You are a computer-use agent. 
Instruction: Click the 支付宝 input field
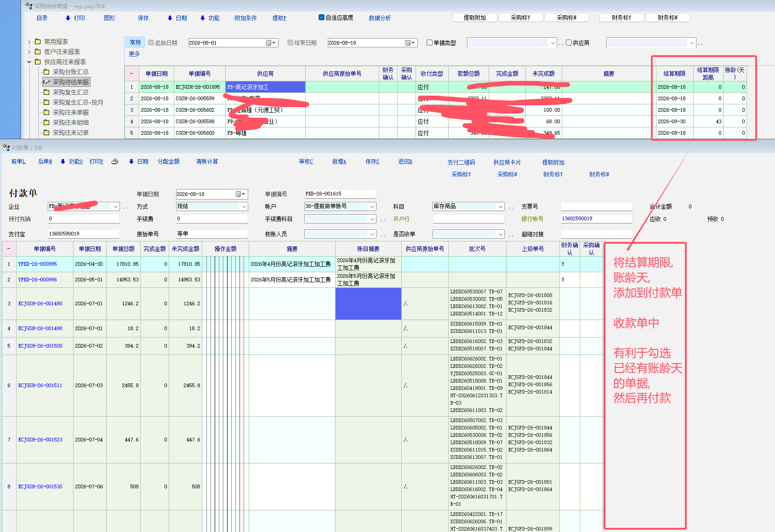84,234
